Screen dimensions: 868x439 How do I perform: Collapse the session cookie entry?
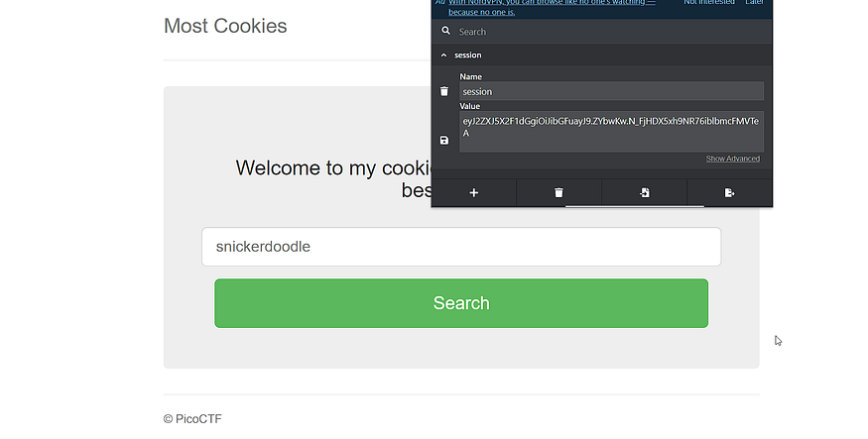[x=443, y=55]
